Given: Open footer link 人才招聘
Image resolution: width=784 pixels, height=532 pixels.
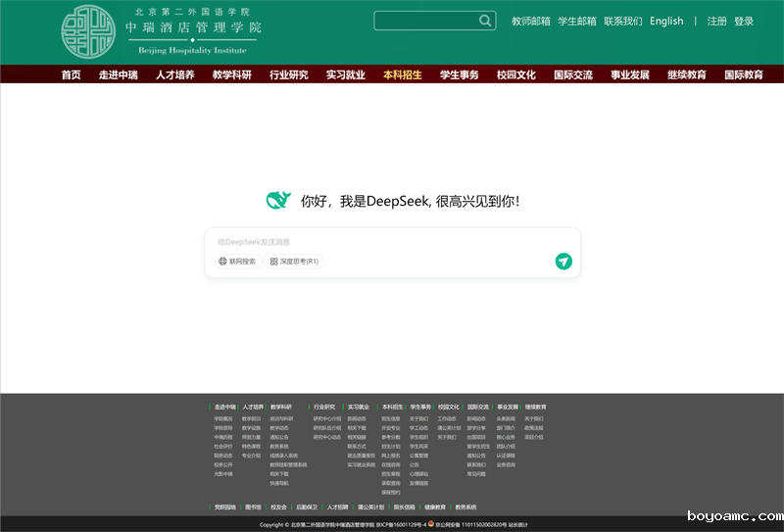Looking at the screenshot, I should click(337, 507).
